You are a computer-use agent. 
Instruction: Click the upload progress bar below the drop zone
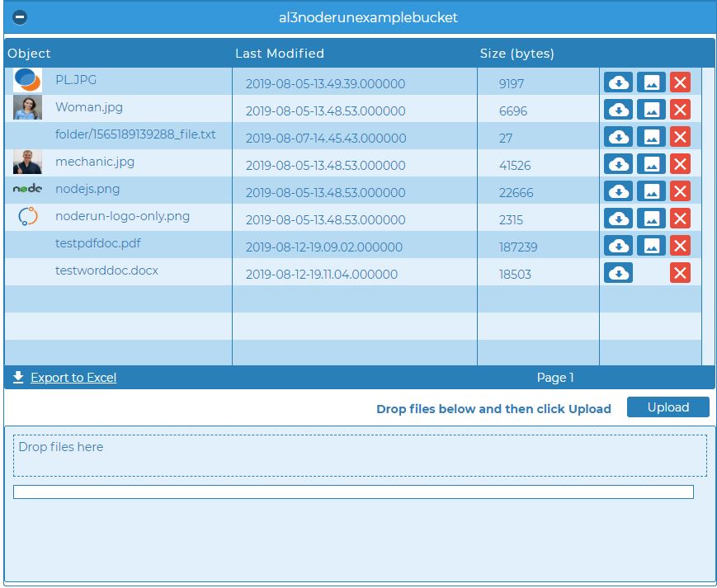pos(353,492)
